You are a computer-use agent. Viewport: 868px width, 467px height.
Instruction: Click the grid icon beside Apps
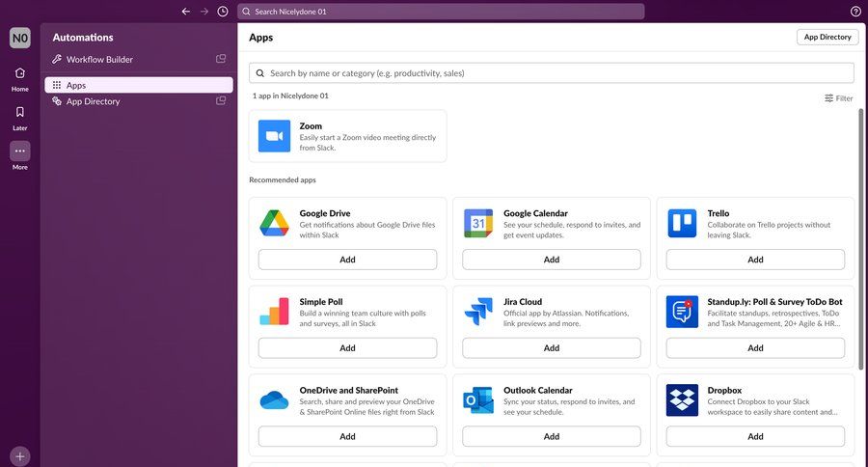point(57,85)
